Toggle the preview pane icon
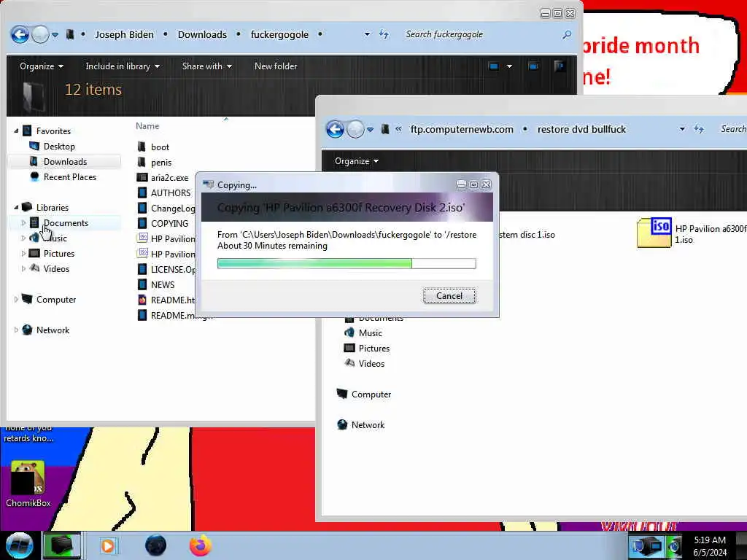The width and height of the screenshot is (747, 560). [x=533, y=66]
